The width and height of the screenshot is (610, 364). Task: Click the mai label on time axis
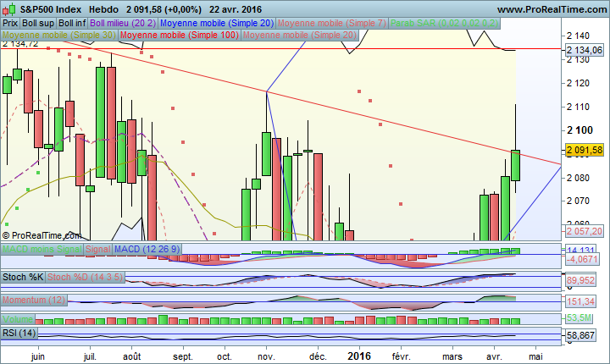tap(535, 356)
